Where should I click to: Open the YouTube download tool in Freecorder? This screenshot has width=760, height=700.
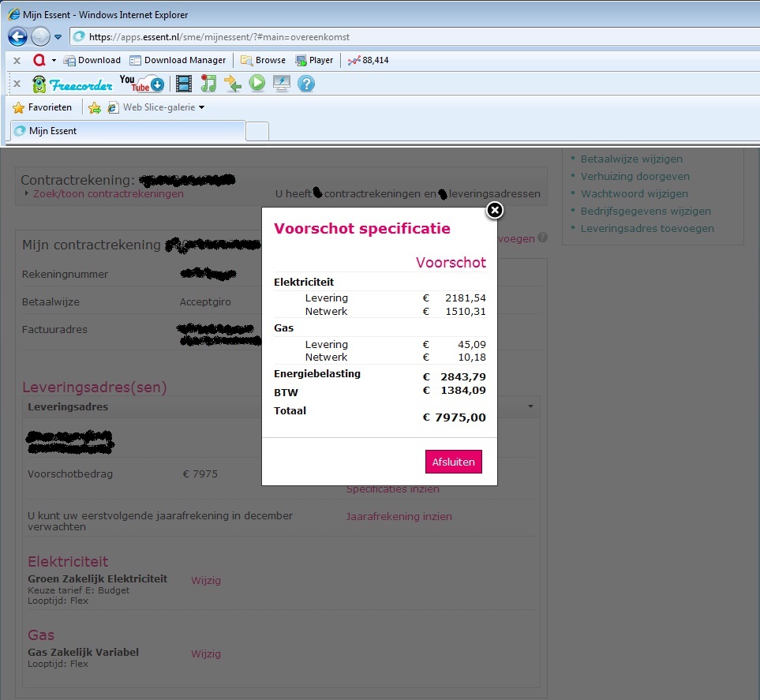pos(142,83)
